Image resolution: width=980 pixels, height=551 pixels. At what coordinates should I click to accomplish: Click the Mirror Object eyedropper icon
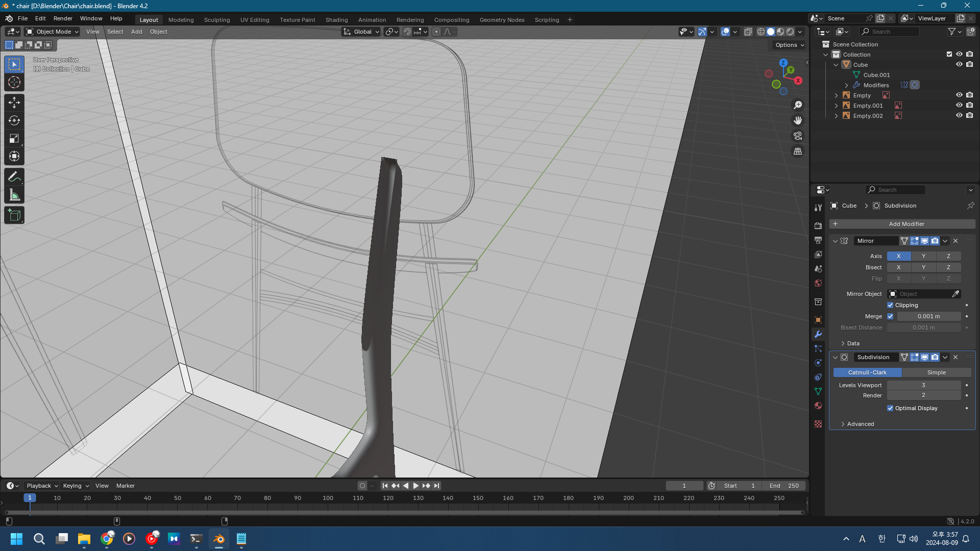(x=955, y=294)
